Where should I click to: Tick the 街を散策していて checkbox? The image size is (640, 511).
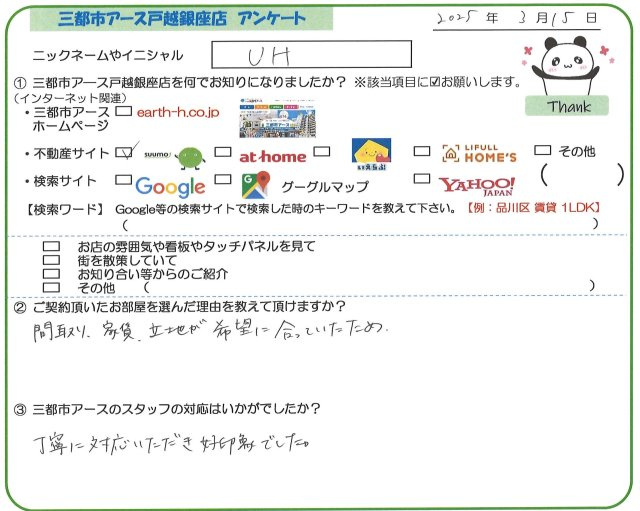point(52,259)
